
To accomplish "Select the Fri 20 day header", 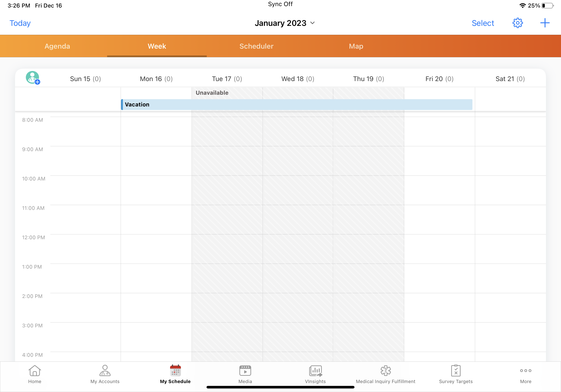I will (x=439, y=79).
